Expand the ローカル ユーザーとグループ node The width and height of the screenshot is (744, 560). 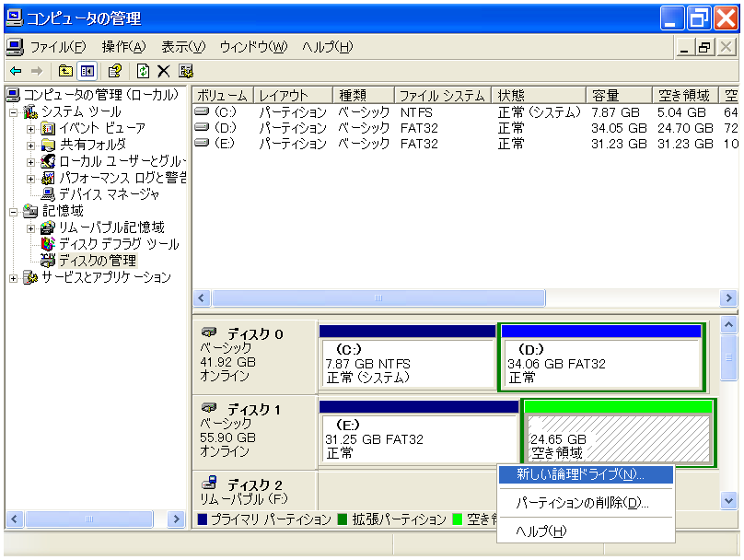click(30, 162)
